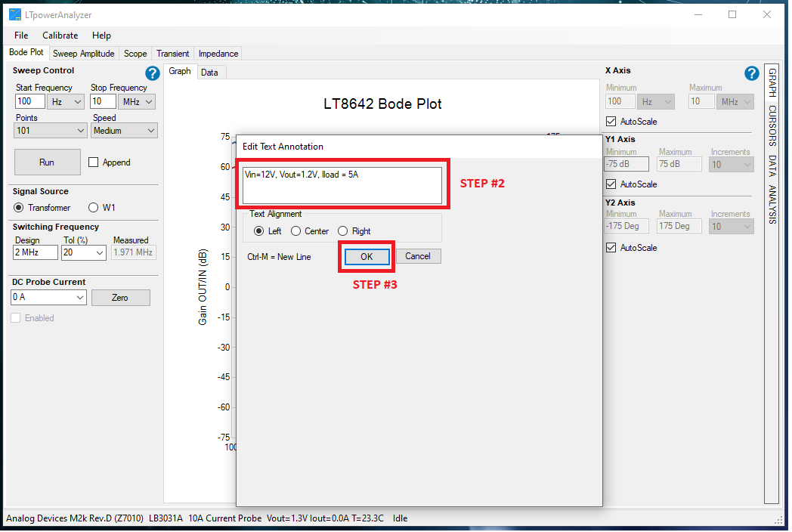Switch to the Impedance tab
Image resolution: width=792 pixels, height=532 pixels.
tap(218, 54)
